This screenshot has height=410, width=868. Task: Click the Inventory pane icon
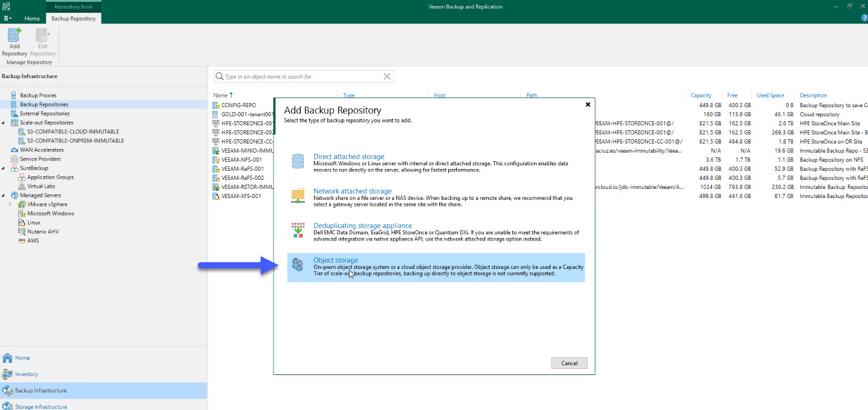tap(7, 374)
